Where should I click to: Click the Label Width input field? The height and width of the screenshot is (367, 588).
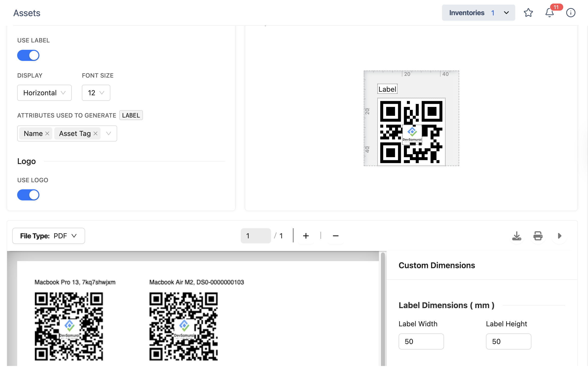(421, 341)
